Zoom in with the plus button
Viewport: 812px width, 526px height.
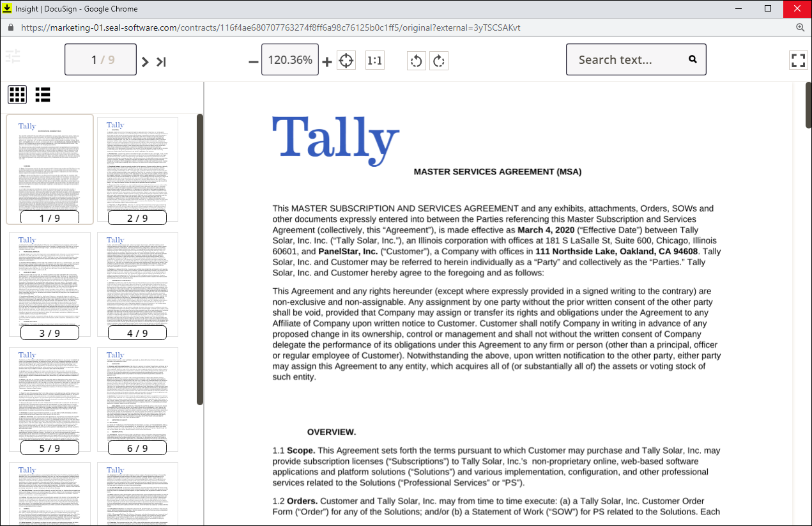click(x=327, y=61)
